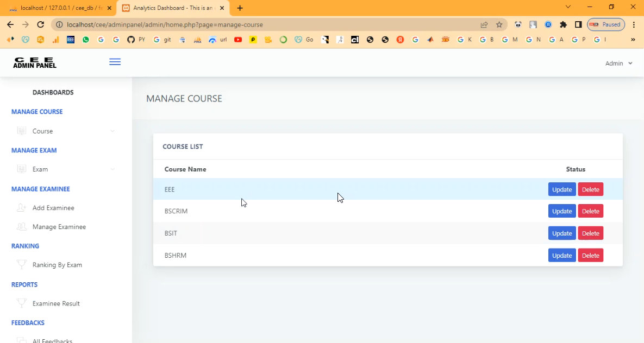Click the Examinee Result trophy icon
The height and width of the screenshot is (343, 644).
(22, 303)
